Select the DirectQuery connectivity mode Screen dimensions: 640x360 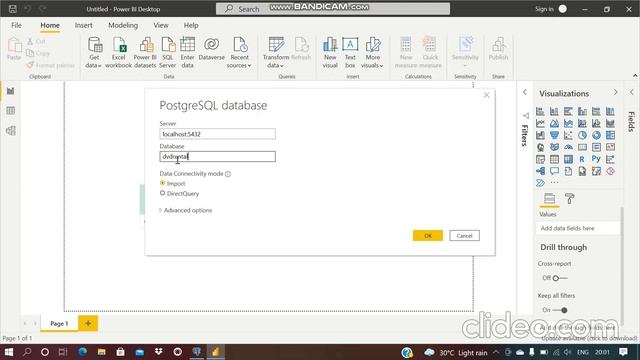coord(162,193)
